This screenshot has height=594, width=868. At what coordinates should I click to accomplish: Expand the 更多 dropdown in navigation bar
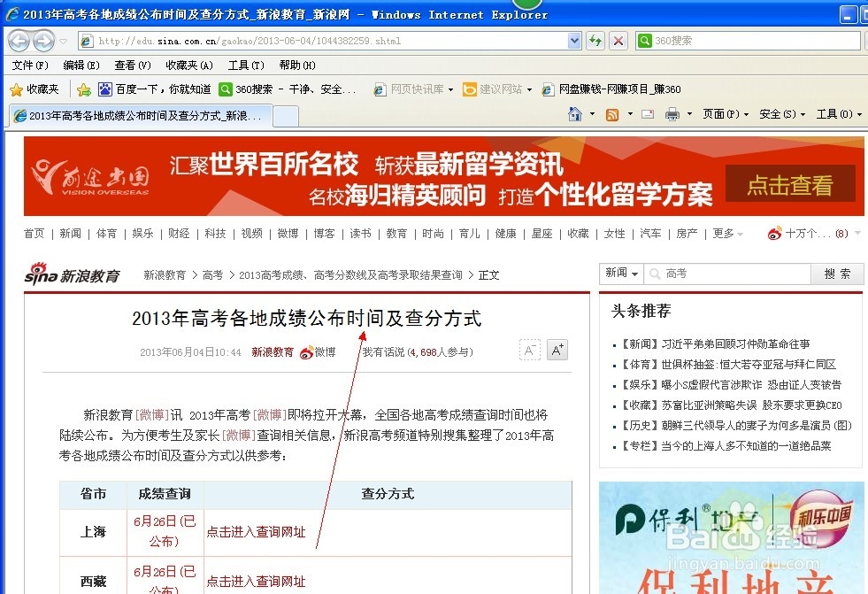727,233
